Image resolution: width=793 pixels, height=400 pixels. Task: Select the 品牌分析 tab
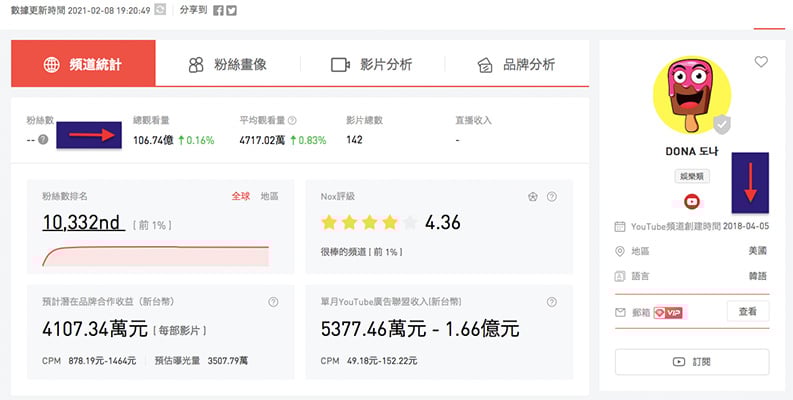pyautogui.click(x=515, y=65)
